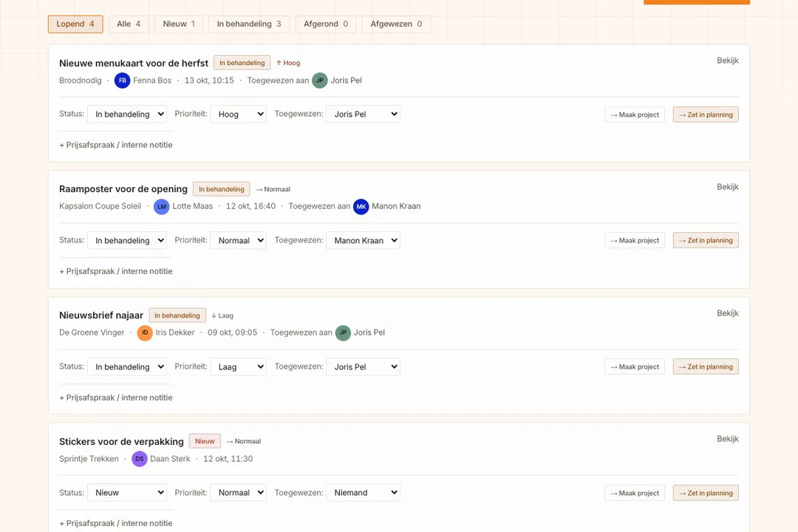
Task: Click Bekijk on Nieuwe menukaart voor de herfst
Action: click(x=728, y=61)
